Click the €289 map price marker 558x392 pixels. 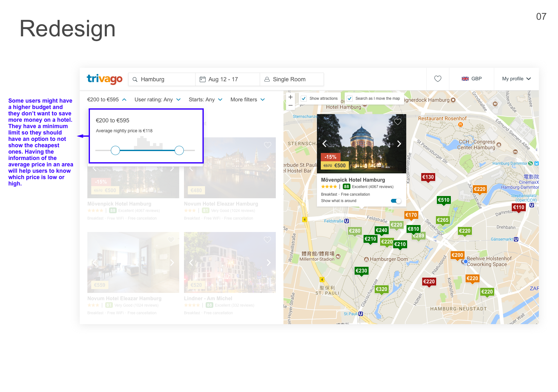(419, 236)
